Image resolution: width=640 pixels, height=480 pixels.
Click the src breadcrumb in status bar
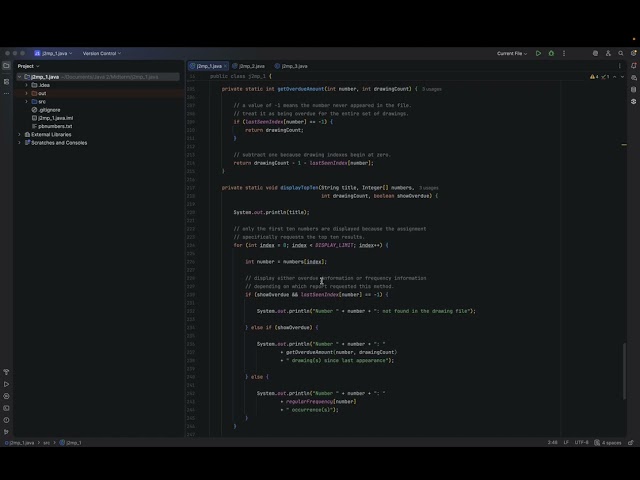click(47, 442)
